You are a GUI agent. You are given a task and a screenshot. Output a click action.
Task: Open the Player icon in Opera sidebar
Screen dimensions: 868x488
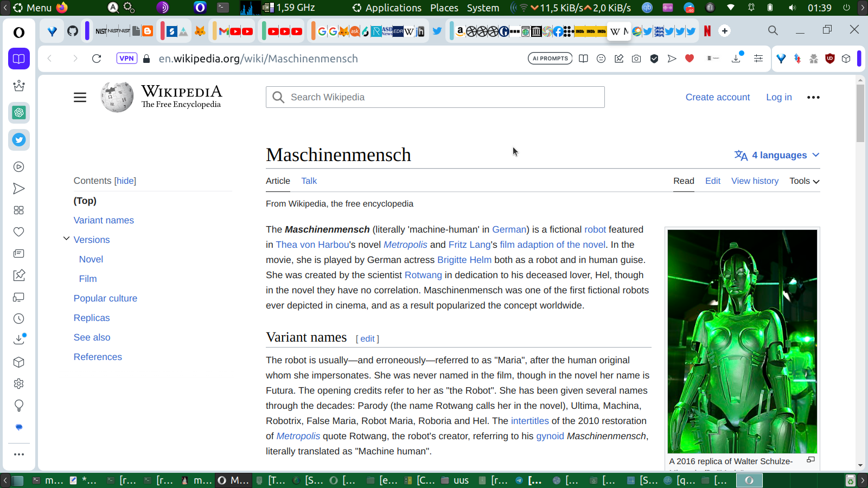[19, 167]
